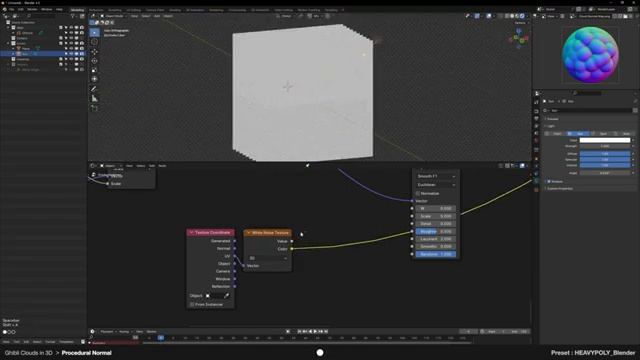The image size is (640, 360).
Task: Toggle exclude checkbox for top collection row
Action: [x=61, y=27]
